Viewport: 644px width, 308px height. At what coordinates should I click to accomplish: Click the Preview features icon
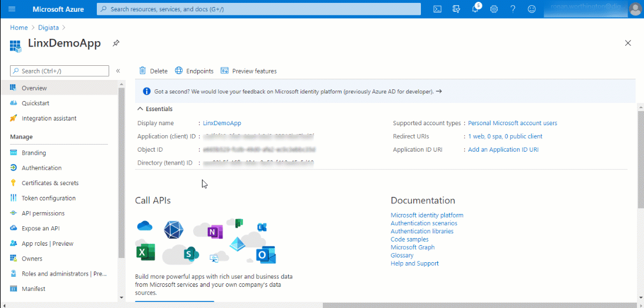(x=224, y=71)
